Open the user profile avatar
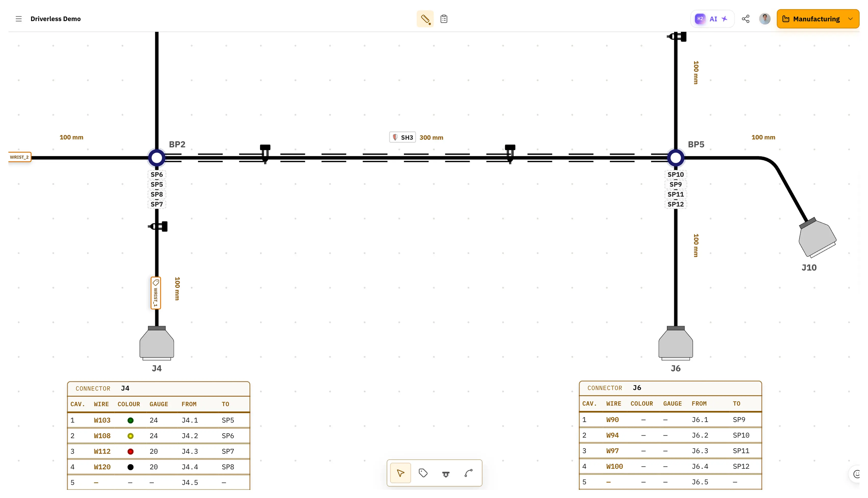The height and width of the screenshot is (498, 868). (x=765, y=19)
